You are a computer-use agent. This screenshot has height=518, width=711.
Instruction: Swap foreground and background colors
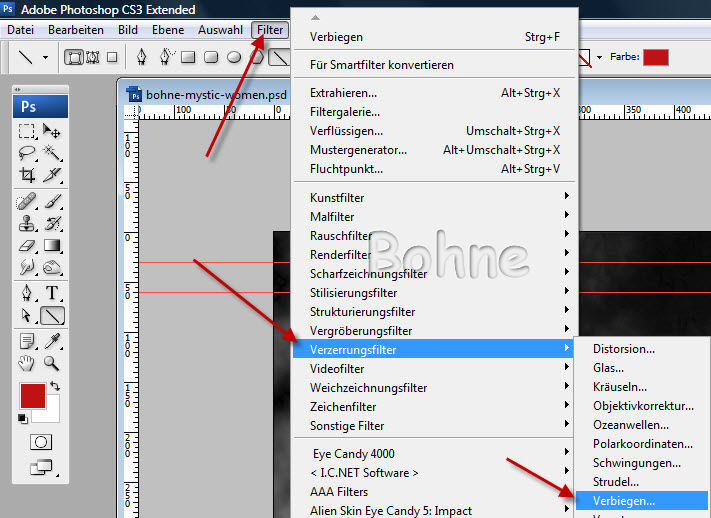click(54, 386)
